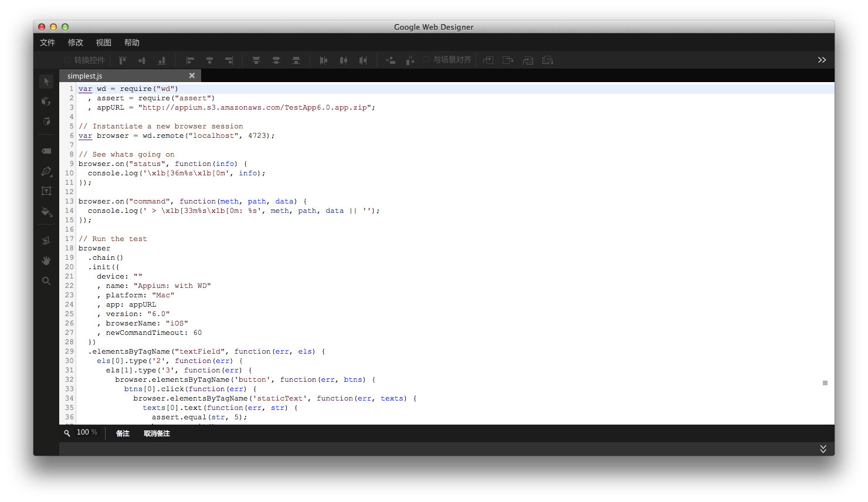Select the Text tool
Image resolution: width=868 pixels, height=502 pixels.
pyautogui.click(x=46, y=191)
